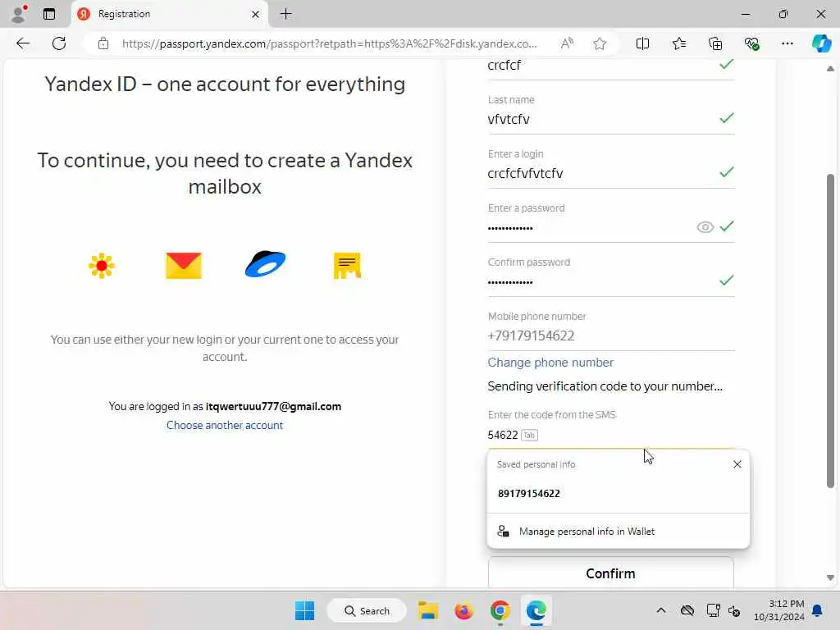Open Collections panel
This screenshot has width=840, height=630.
coord(715,43)
